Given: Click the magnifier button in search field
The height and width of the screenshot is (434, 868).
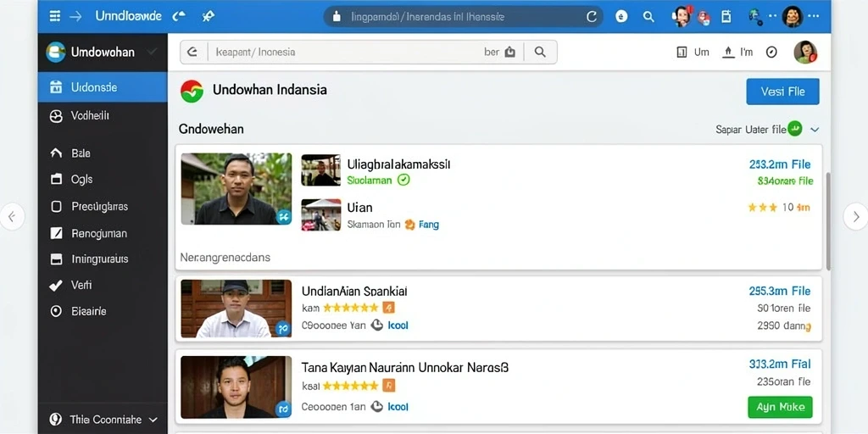Looking at the screenshot, I should pos(540,52).
